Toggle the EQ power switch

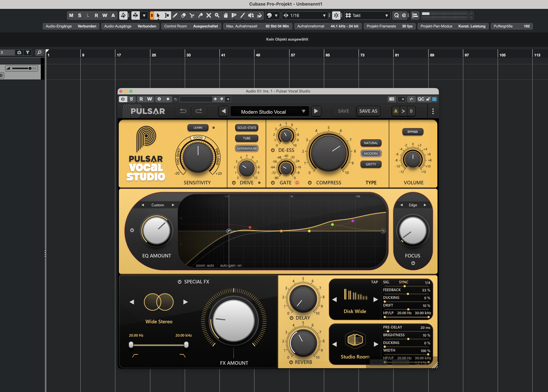(132, 230)
